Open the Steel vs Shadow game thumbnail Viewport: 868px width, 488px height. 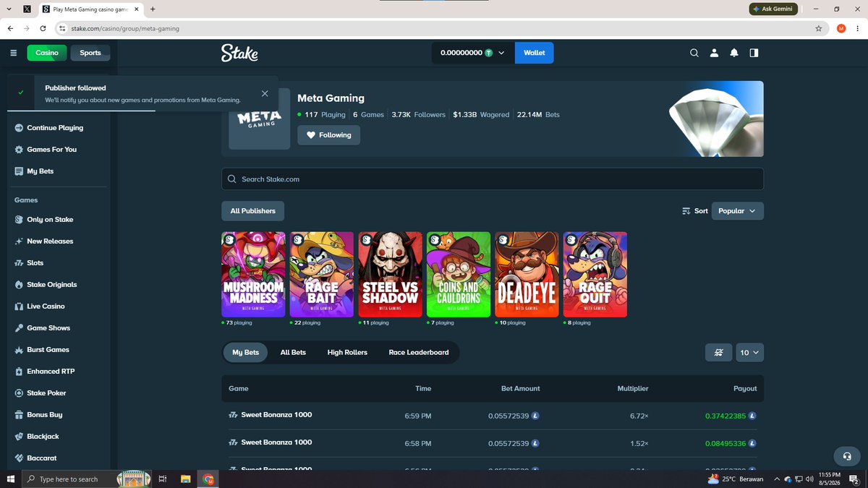[390, 275]
